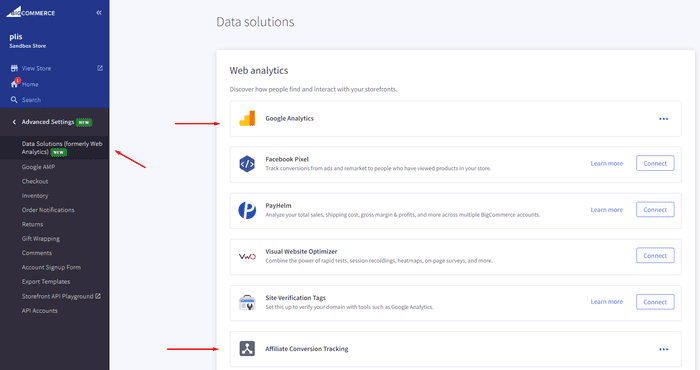The height and width of the screenshot is (370, 700).
Task: Click the Web analytics section heading
Action: coord(258,71)
